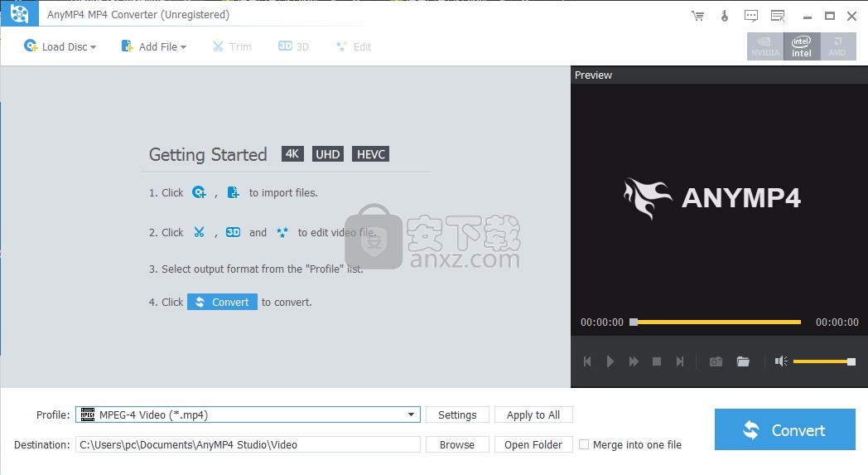Select the Trim scissors tool
Image resolution: width=868 pixels, height=475 pixels.
pos(232,46)
